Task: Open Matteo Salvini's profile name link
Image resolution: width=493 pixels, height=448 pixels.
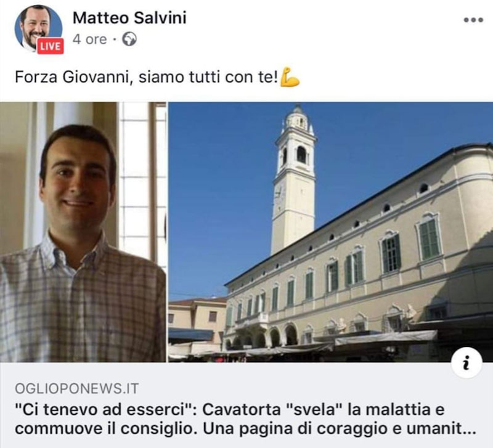Action: point(129,18)
